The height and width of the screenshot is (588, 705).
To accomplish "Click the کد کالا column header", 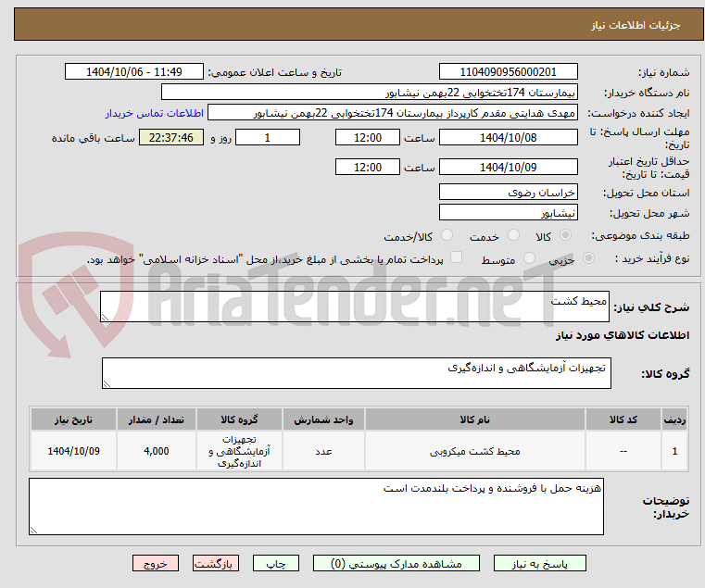I will tap(623, 419).
